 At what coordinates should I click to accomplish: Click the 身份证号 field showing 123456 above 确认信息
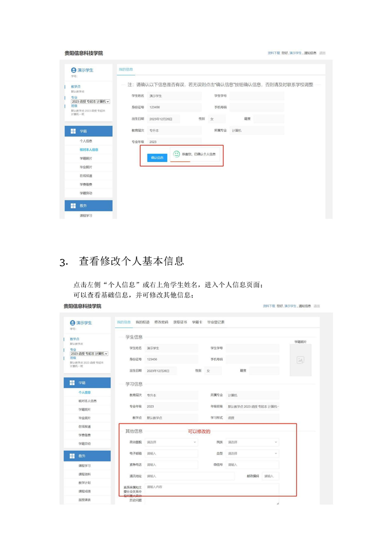click(174, 107)
